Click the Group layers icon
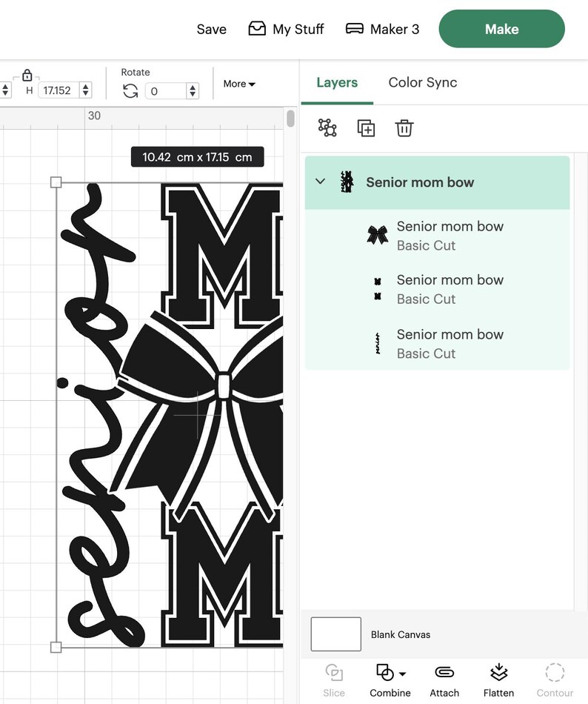Screen dimensions: 588x704 [x=327, y=128]
